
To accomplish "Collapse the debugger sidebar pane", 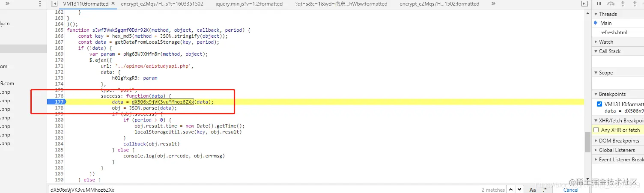I will 584,4.
